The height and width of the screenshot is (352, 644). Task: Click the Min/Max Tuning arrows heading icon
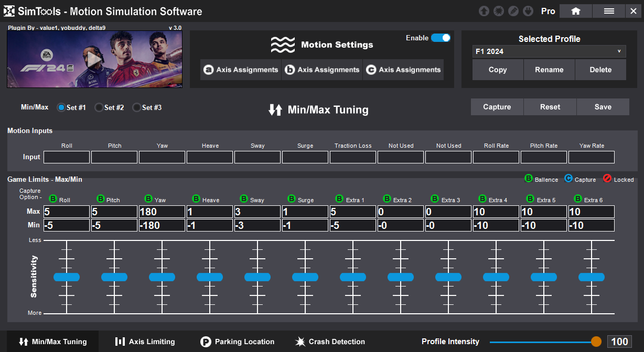275,110
